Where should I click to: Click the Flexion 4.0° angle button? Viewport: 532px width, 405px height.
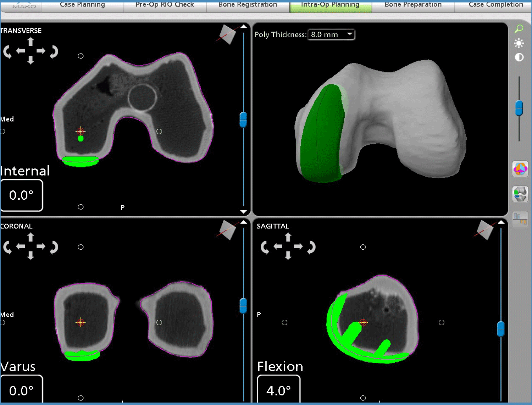click(x=279, y=390)
